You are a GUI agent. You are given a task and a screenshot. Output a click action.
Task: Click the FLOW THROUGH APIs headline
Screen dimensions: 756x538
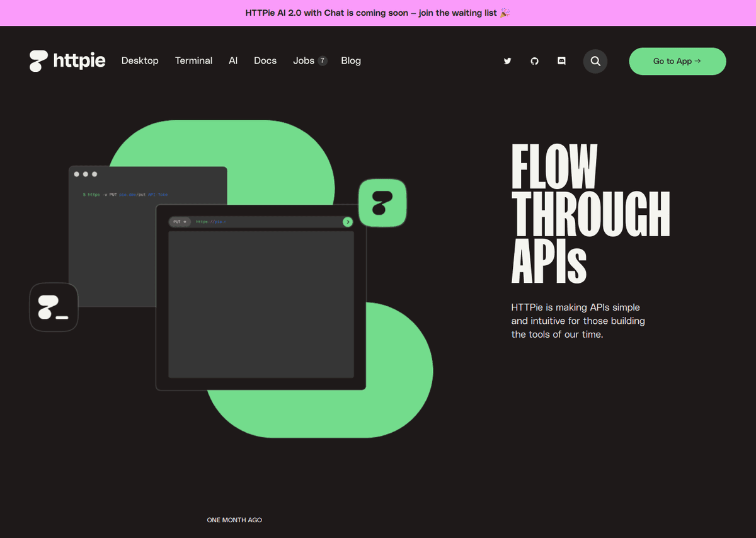pyautogui.click(x=590, y=214)
